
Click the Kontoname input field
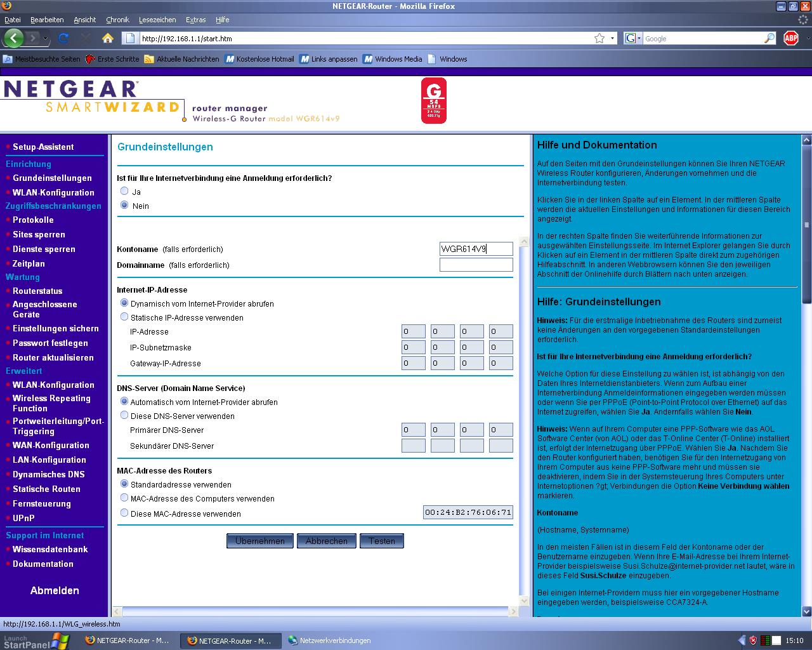coord(476,249)
